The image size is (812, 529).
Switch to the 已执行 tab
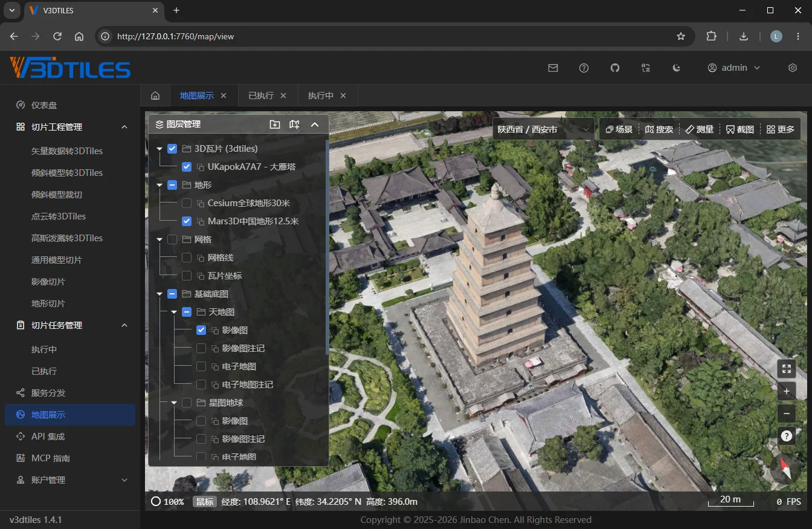[261, 96]
